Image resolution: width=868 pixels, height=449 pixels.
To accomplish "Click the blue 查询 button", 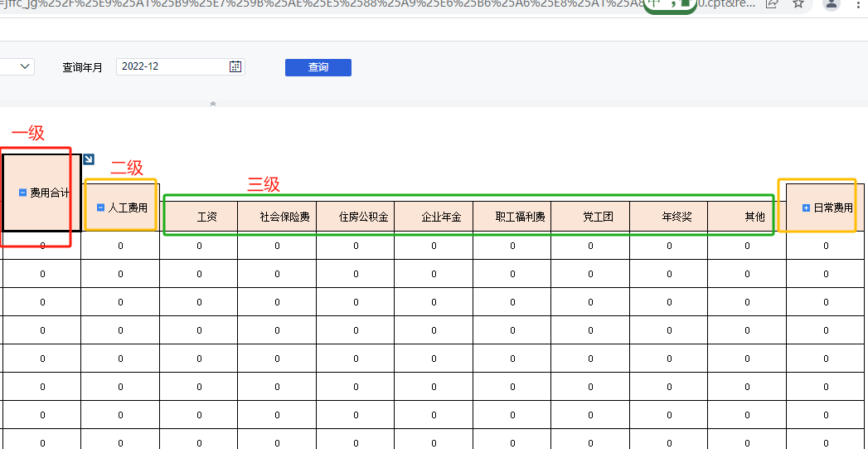I will [318, 67].
